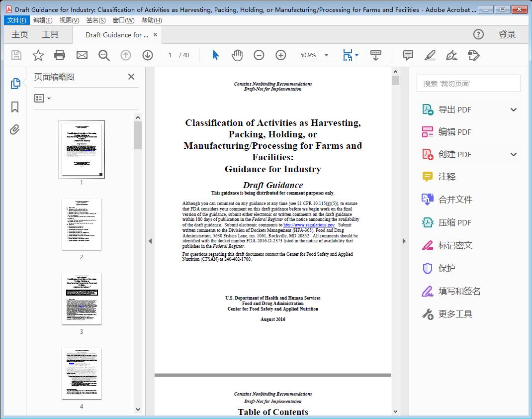This screenshot has width=532, height=419.
Task: Open the attachments panel in the left sidebar
Action: [15, 129]
